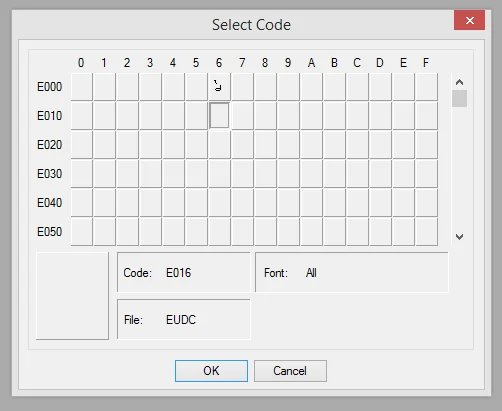
Task: Cancel the Select Code dialog
Action: (290, 371)
